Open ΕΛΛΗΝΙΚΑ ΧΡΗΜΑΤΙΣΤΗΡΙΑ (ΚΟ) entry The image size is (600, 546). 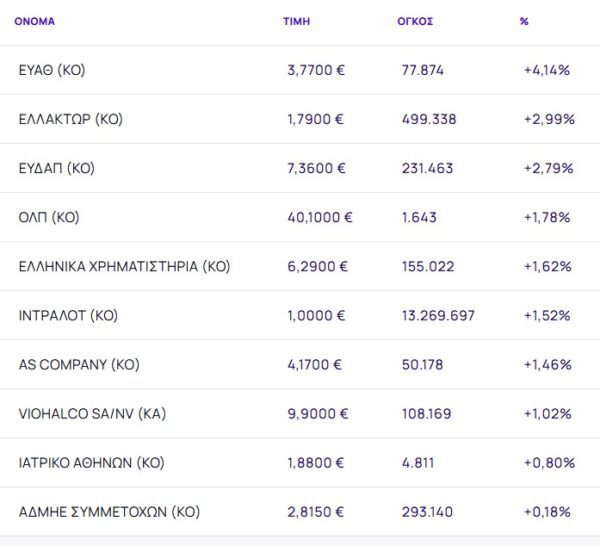click(124, 266)
